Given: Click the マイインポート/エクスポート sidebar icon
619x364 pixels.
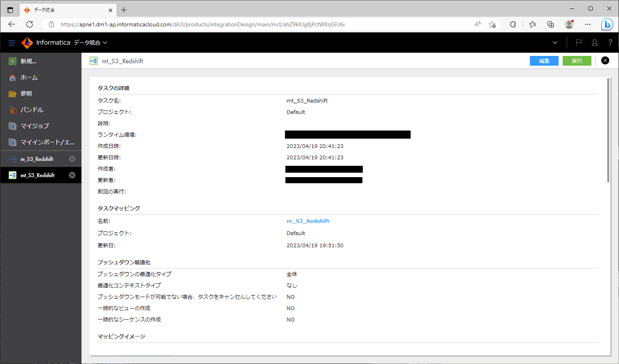Looking at the screenshot, I should pyautogui.click(x=13, y=142).
